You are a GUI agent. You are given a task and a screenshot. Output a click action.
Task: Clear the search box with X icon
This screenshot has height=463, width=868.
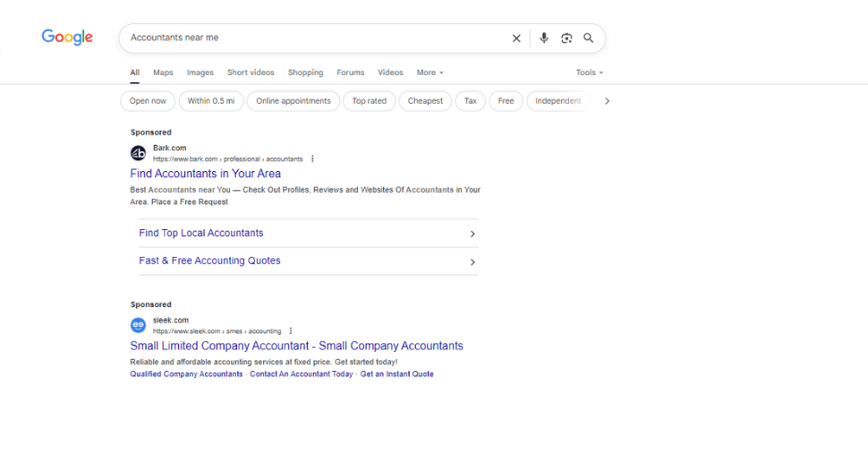click(516, 39)
